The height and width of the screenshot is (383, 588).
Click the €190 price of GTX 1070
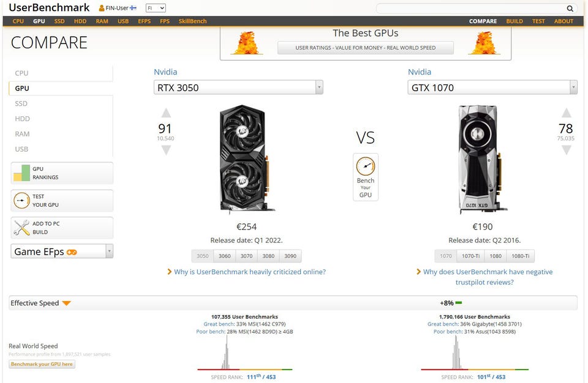(482, 227)
